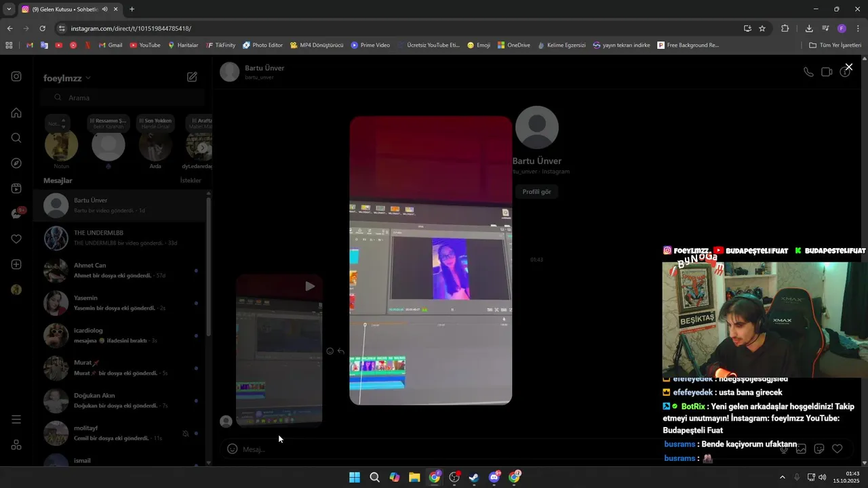Open Yasemin conversation
This screenshot has width=868, height=488.
pyautogui.click(x=119, y=303)
